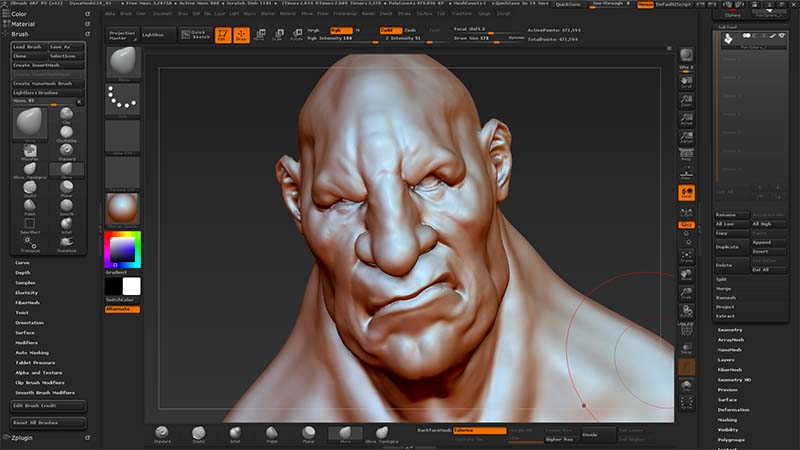The width and height of the screenshot is (800, 450).
Task: Select the Move Topological brush in Brush palette
Action: point(30,170)
